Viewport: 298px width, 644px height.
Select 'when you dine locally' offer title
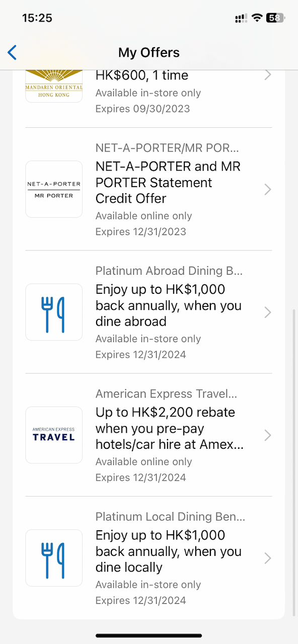point(168,551)
